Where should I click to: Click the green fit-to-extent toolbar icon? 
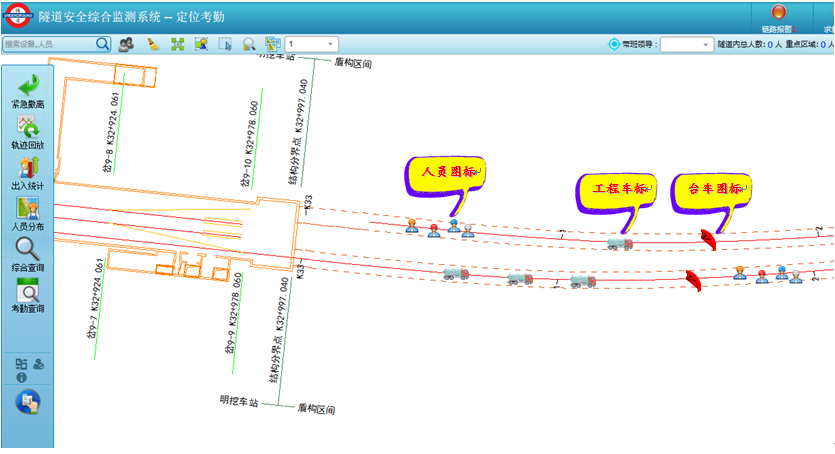[x=177, y=44]
